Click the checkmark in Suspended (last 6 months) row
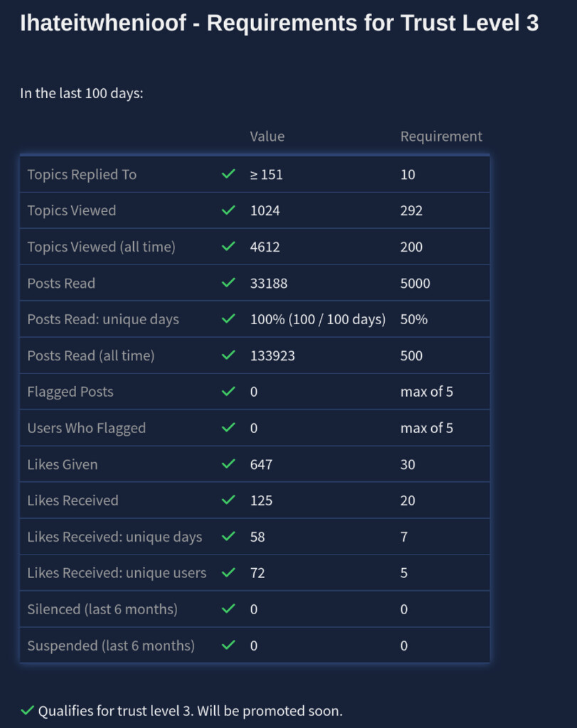The width and height of the screenshot is (577, 728). 228,646
